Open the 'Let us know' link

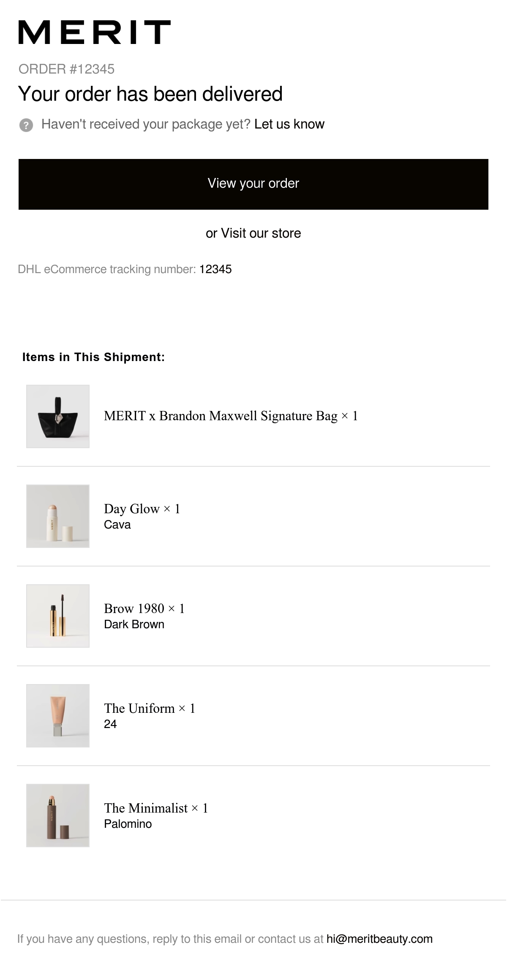pos(289,124)
